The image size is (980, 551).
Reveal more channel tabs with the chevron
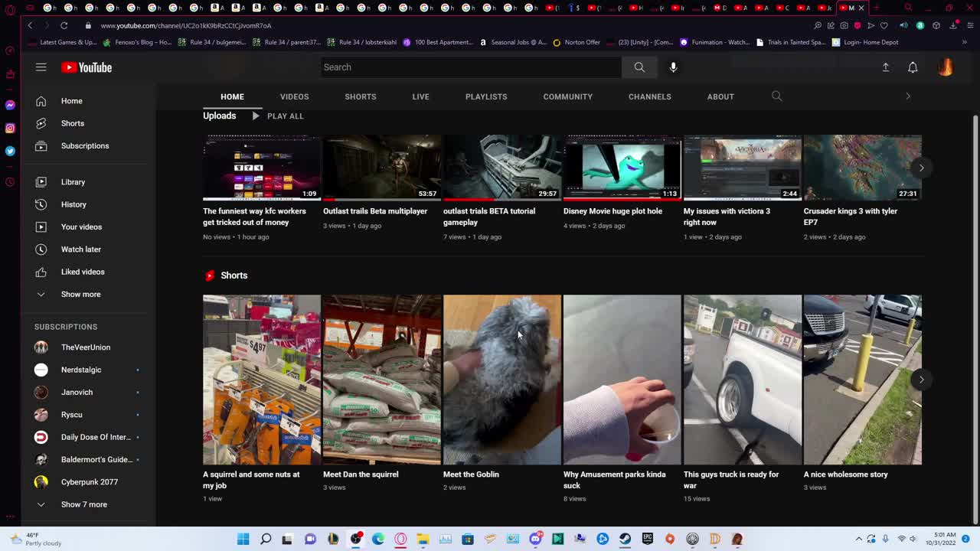(908, 96)
